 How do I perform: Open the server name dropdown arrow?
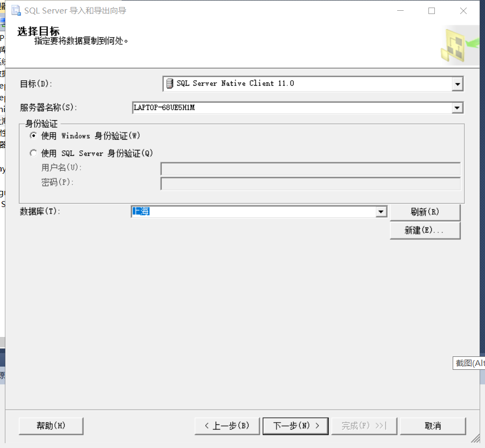(x=457, y=108)
